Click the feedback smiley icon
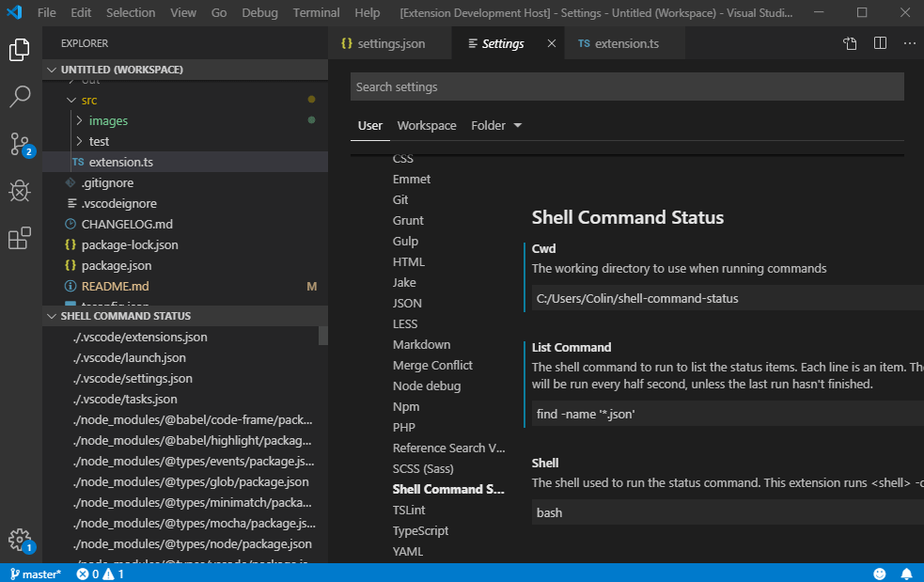Image resolution: width=924 pixels, height=582 pixels. coord(880,574)
